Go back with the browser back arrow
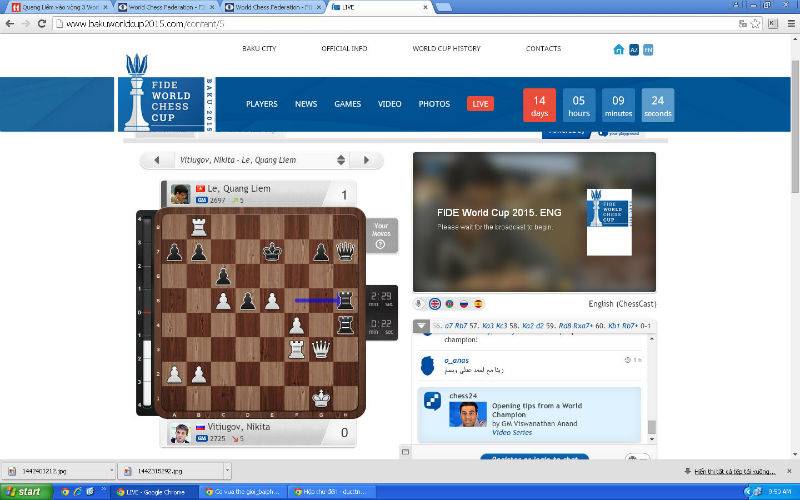Viewport: 800px width, 500px height. point(10,23)
